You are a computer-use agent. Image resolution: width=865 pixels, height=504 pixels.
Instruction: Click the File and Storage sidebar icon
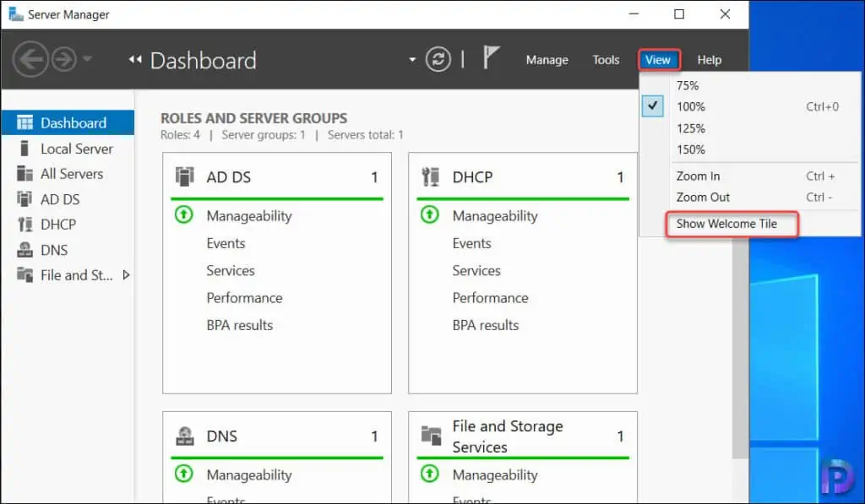click(x=24, y=274)
